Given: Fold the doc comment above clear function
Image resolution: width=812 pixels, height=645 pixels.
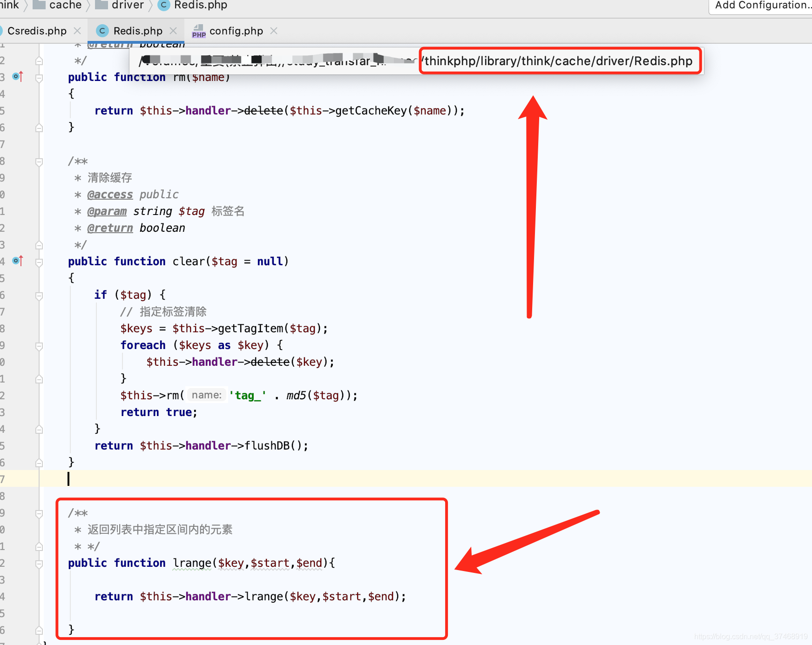Looking at the screenshot, I should pos(39,162).
